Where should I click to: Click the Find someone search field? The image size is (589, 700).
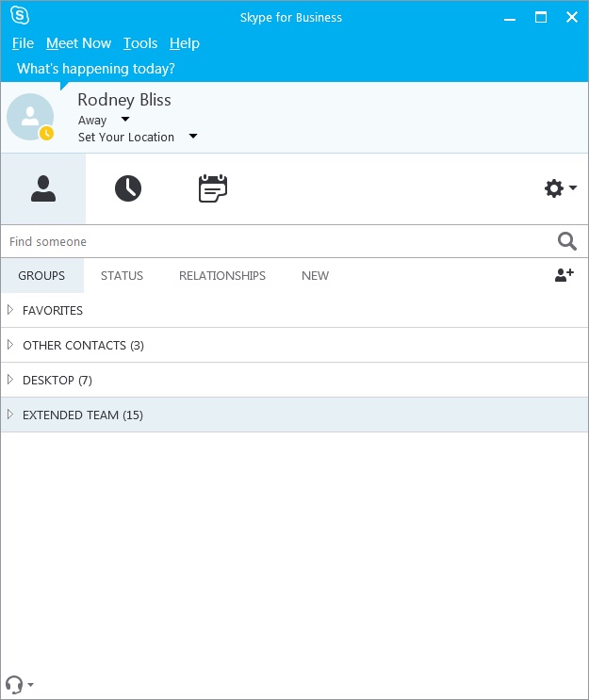click(277, 241)
